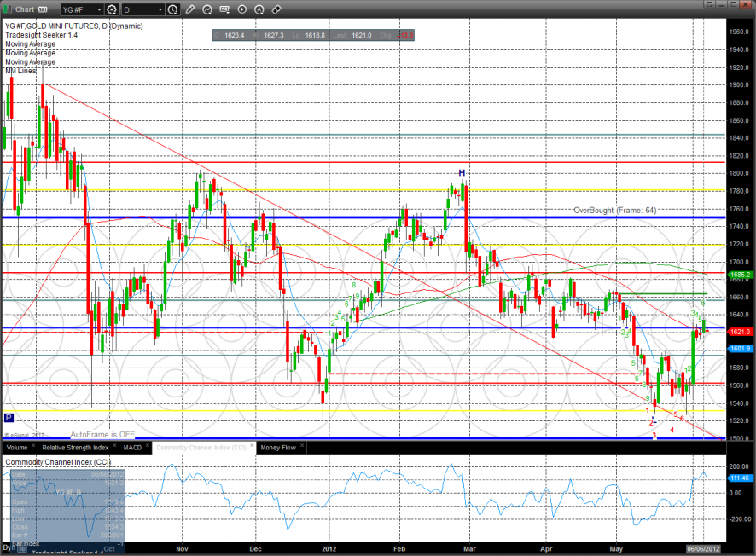
Task: Switch to the Volume tab
Action: pos(18,447)
